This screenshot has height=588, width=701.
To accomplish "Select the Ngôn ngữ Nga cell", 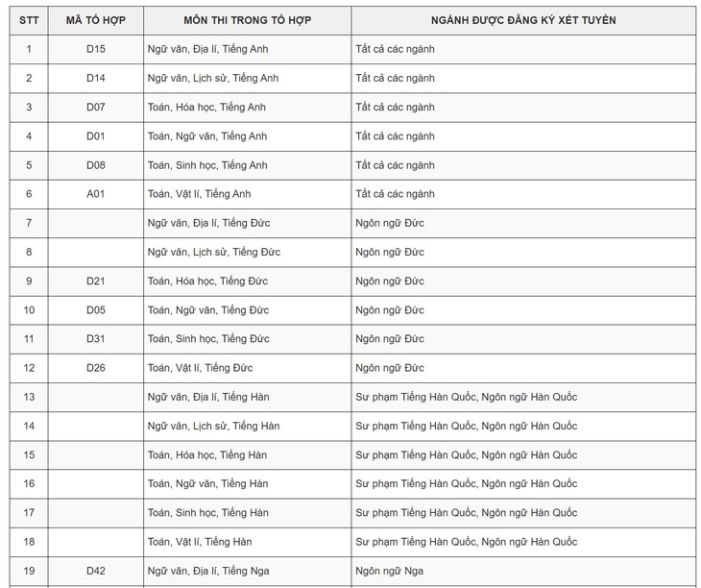I will [390, 571].
